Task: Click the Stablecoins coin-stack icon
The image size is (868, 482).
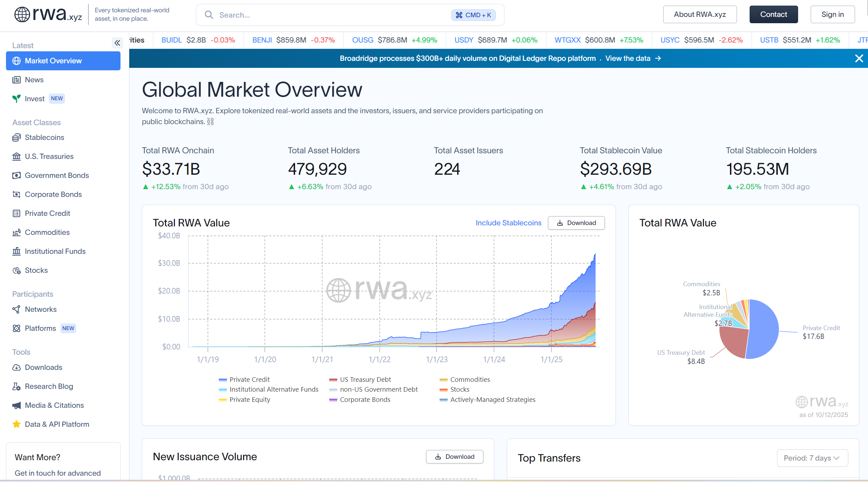Action: point(17,137)
